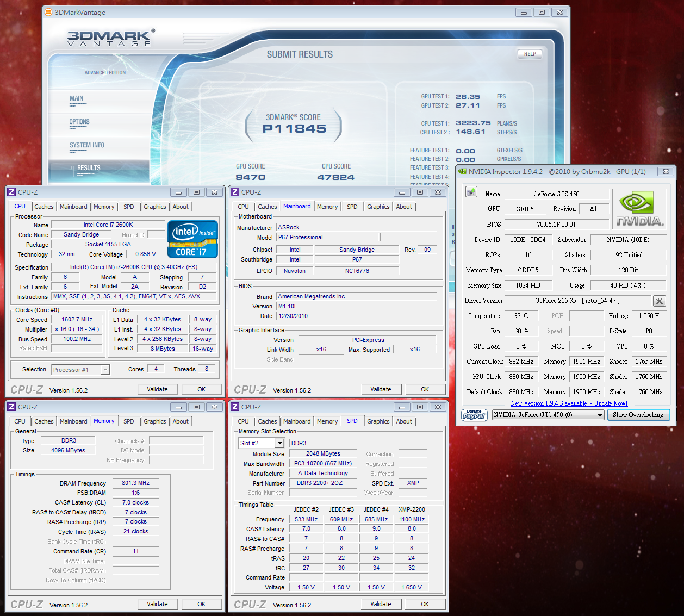Image resolution: width=684 pixels, height=616 pixels.
Task: Open the Slot #2 memory slot dropdown
Action: coord(279,443)
